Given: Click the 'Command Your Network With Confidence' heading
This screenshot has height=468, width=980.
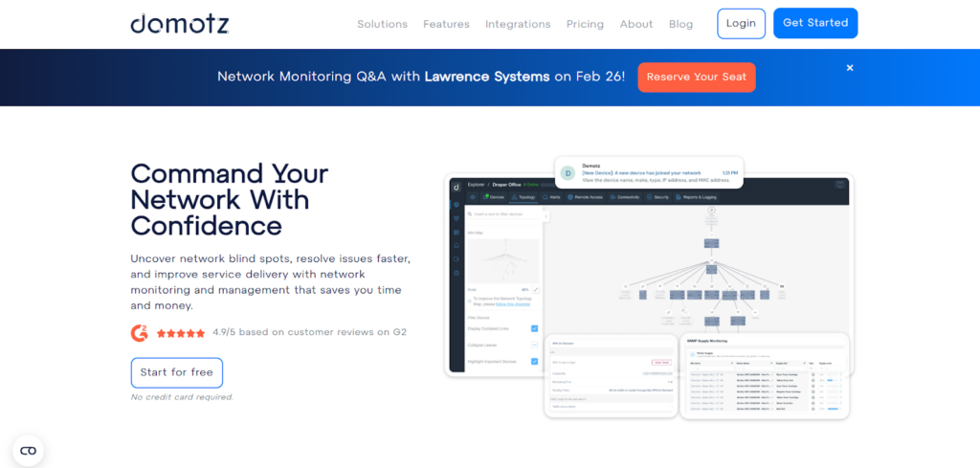Looking at the screenshot, I should pyautogui.click(x=230, y=199).
